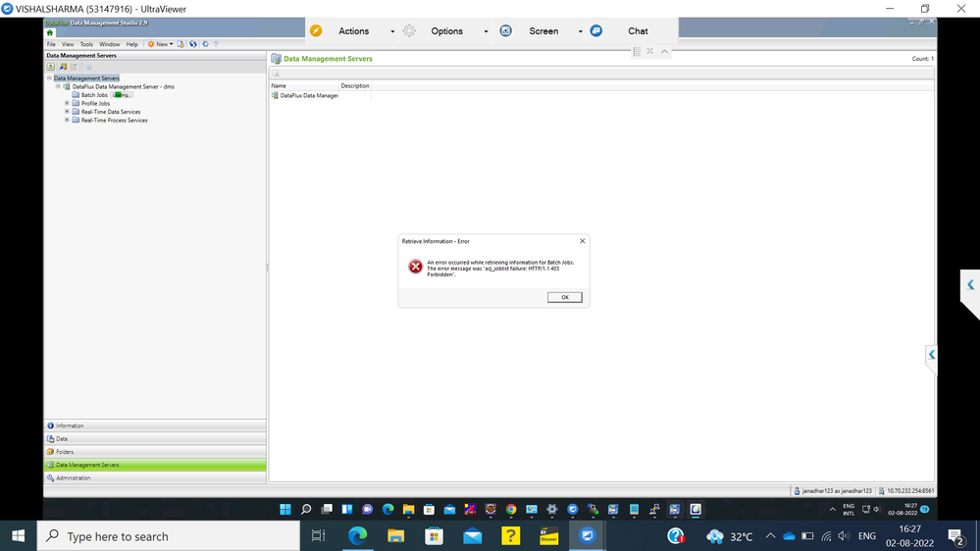The image size is (980, 551).
Task: Open the weather widget showing 32°C
Action: point(730,536)
